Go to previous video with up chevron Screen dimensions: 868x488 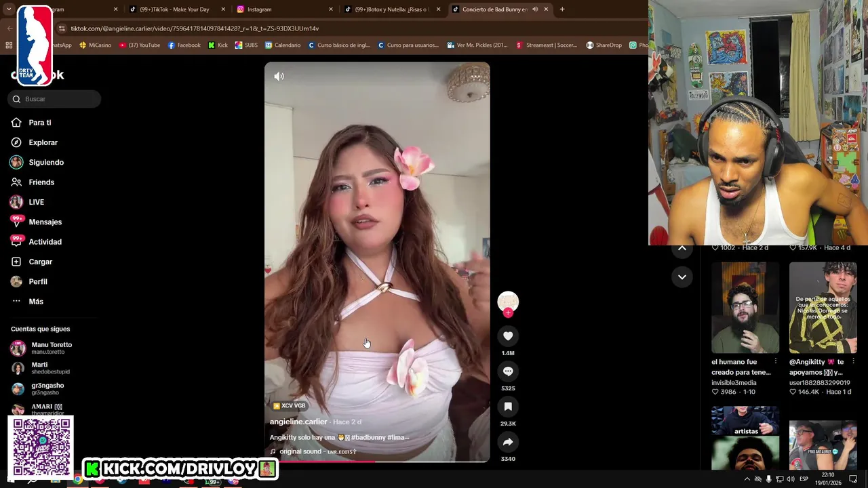(x=682, y=248)
